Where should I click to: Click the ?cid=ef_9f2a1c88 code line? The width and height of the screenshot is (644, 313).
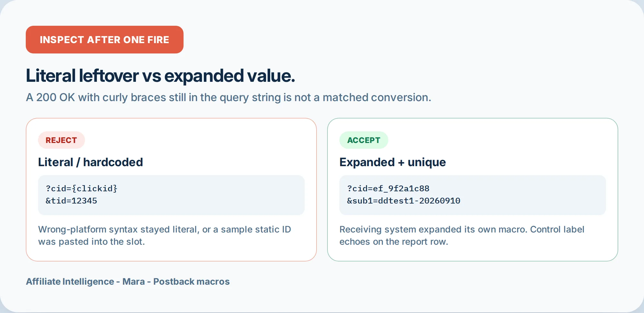coord(388,188)
